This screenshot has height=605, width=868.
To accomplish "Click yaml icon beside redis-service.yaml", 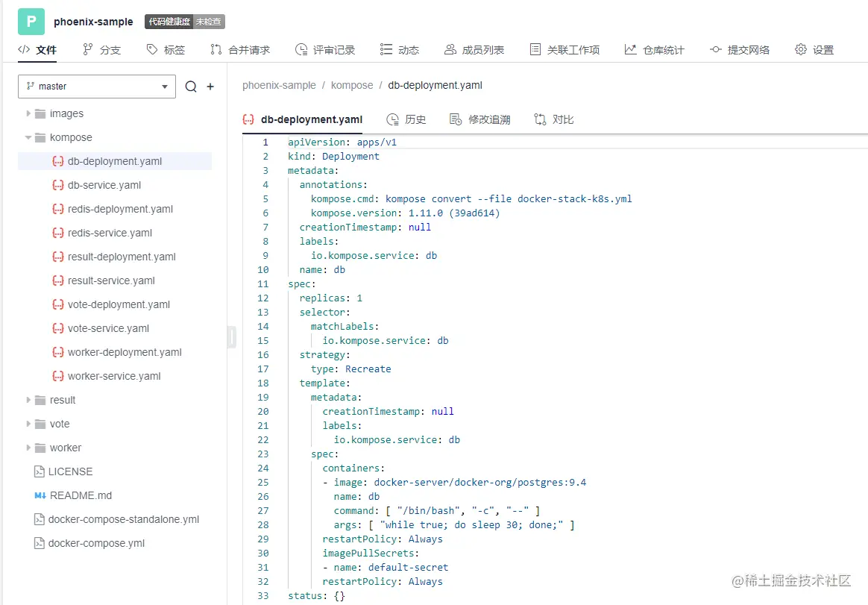I will (x=57, y=233).
